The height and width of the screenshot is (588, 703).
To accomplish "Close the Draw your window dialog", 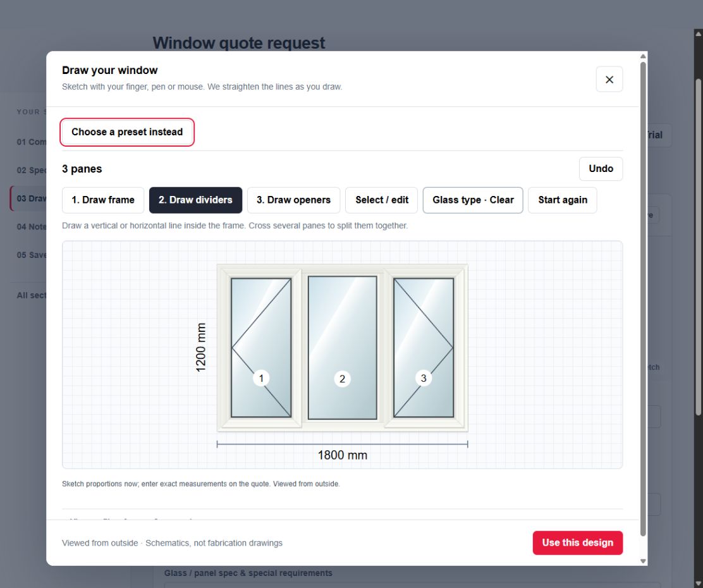I will pyautogui.click(x=609, y=80).
